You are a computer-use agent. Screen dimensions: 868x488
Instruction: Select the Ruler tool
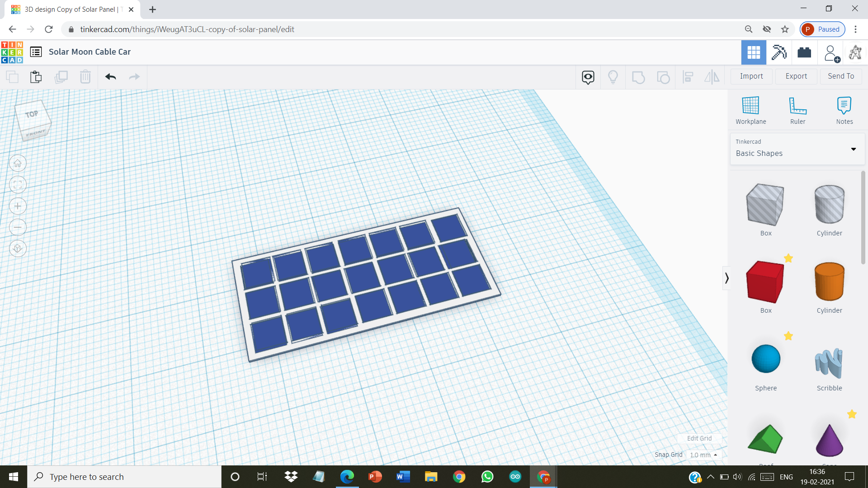tap(797, 110)
